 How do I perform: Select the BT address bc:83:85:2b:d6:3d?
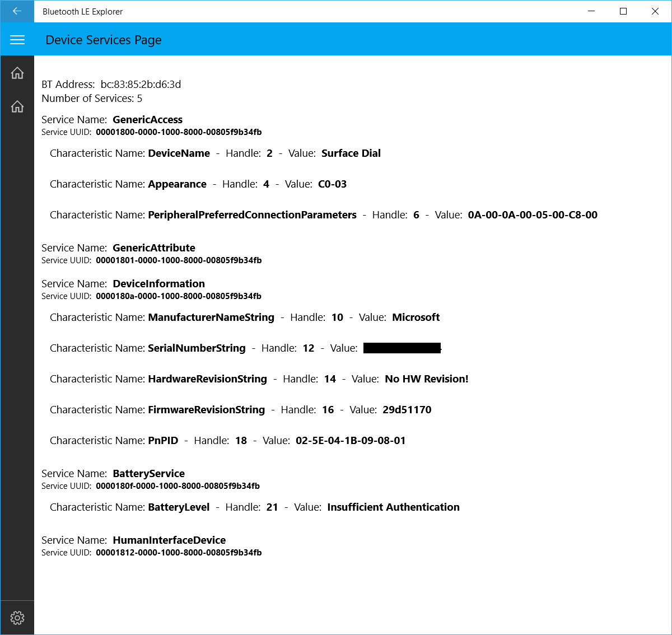(141, 85)
